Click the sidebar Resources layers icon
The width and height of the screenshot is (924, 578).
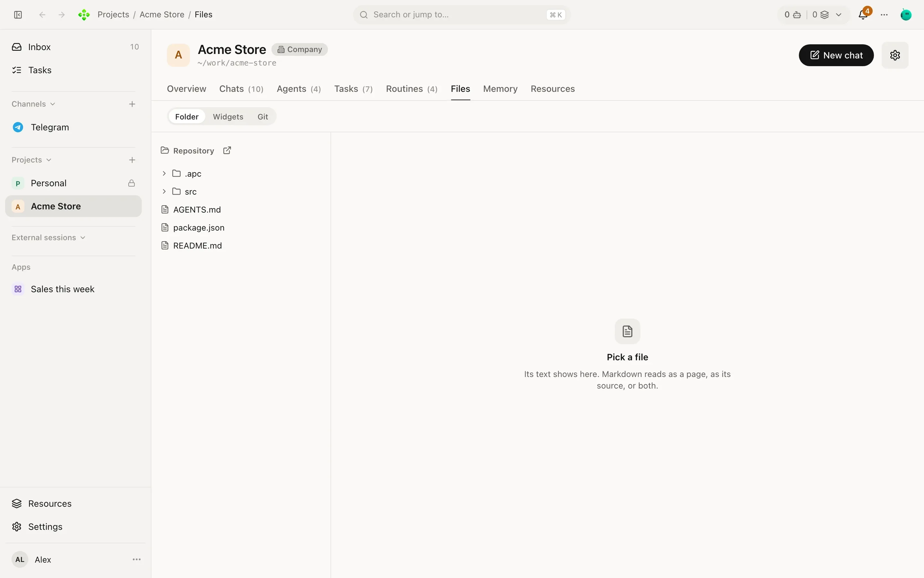click(x=17, y=504)
